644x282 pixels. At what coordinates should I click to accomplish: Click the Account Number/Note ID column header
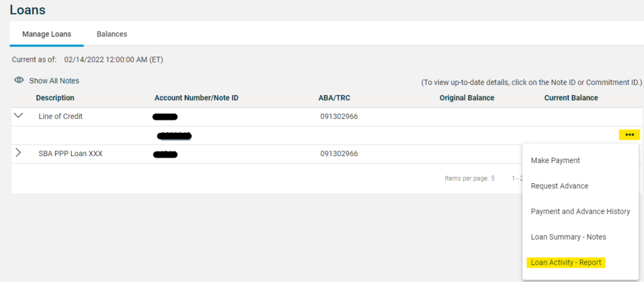point(196,98)
